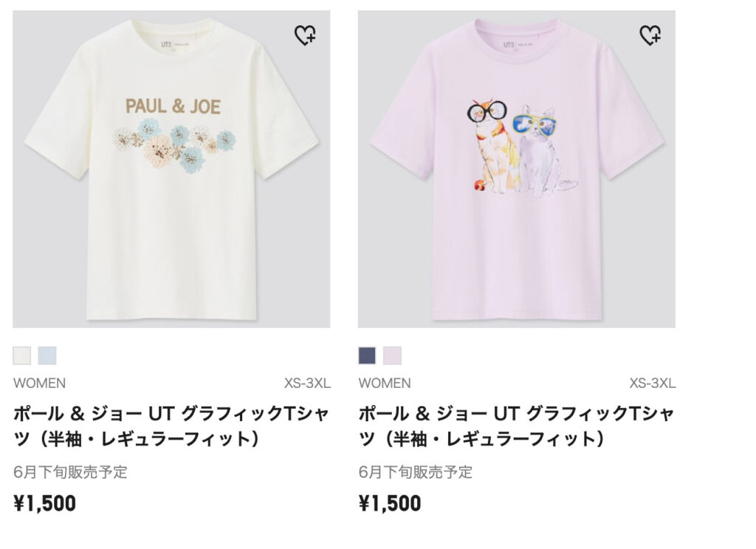Open the product title link under white tee
This screenshot has width=756, height=549.
(x=171, y=426)
